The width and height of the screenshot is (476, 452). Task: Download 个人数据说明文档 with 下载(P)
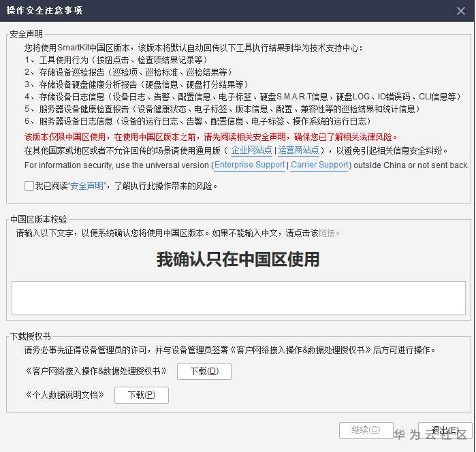[x=142, y=395]
